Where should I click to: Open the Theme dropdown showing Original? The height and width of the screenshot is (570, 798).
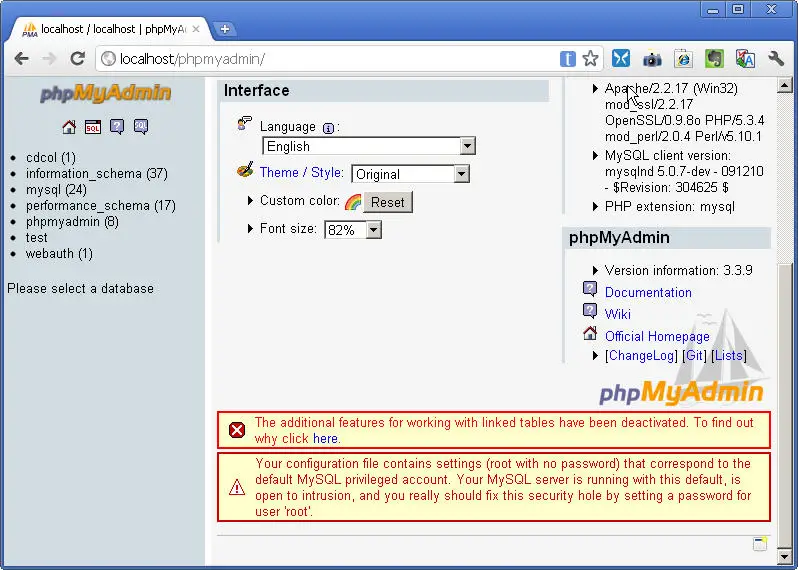[410, 175]
